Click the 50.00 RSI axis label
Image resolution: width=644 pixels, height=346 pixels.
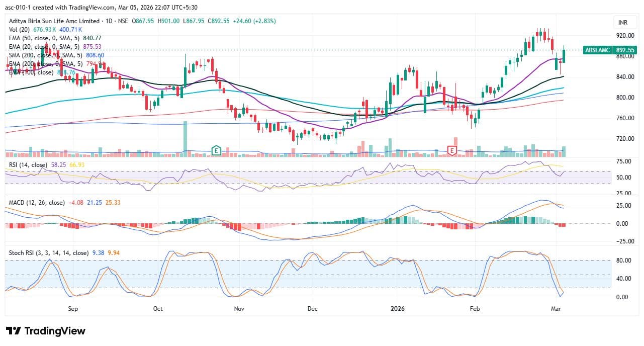click(624, 178)
